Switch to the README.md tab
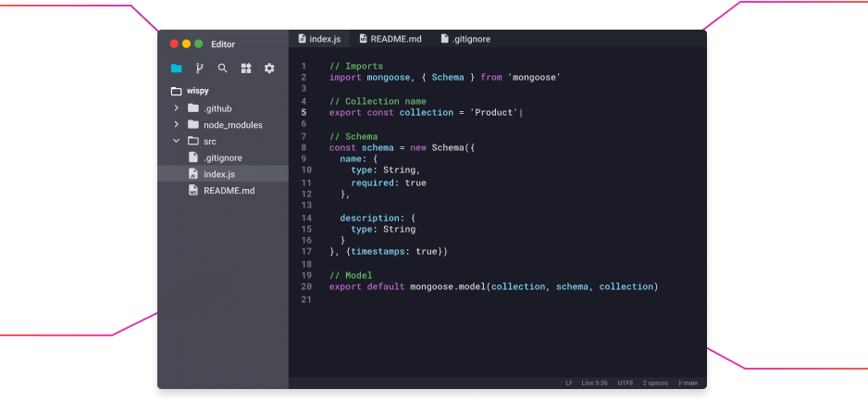This screenshot has width=868, height=402. [x=390, y=39]
